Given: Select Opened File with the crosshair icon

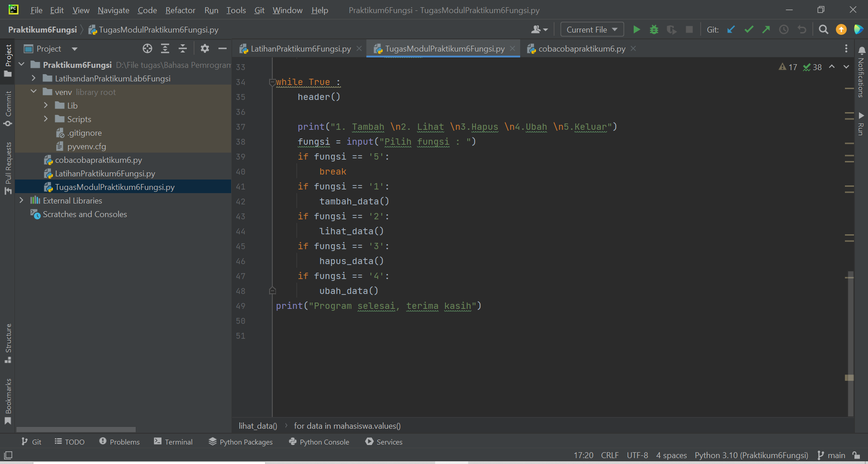Looking at the screenshot, I should point(147,48).
